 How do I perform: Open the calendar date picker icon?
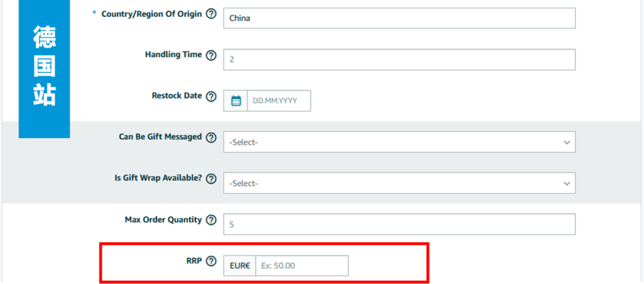(x=236, y=101)
